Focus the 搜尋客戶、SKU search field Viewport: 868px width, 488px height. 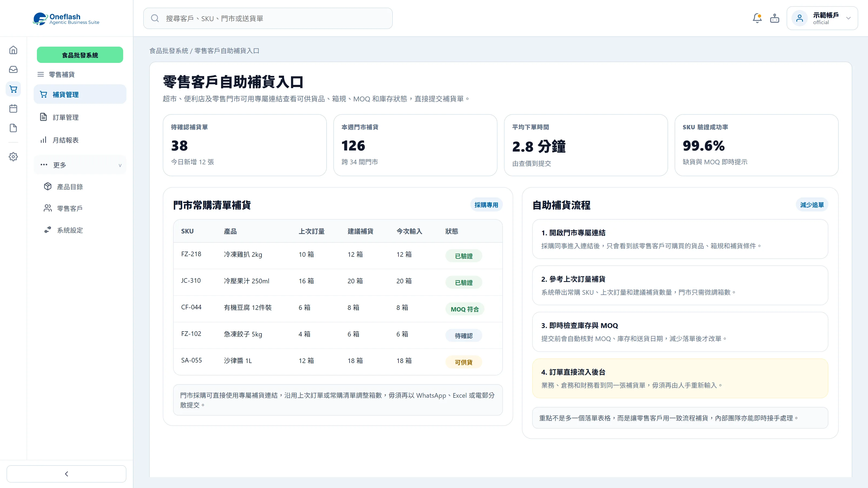click(x=268, y=18)
